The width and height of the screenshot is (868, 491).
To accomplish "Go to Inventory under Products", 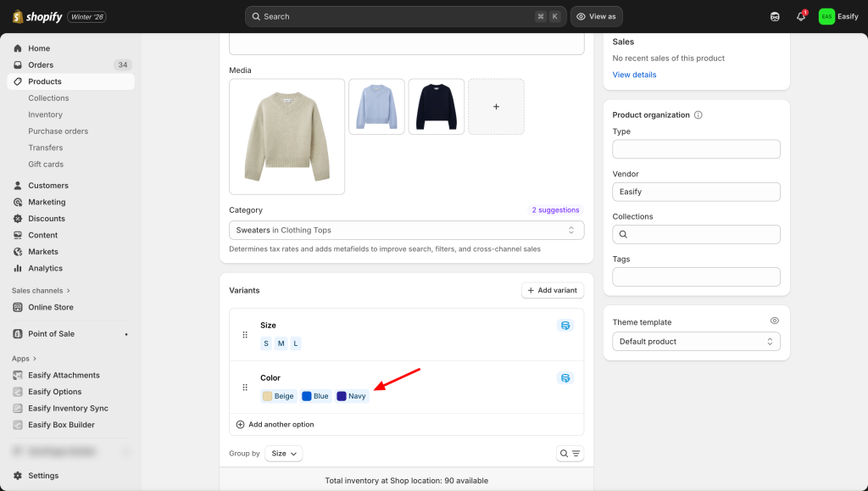I will pos(45,114).
